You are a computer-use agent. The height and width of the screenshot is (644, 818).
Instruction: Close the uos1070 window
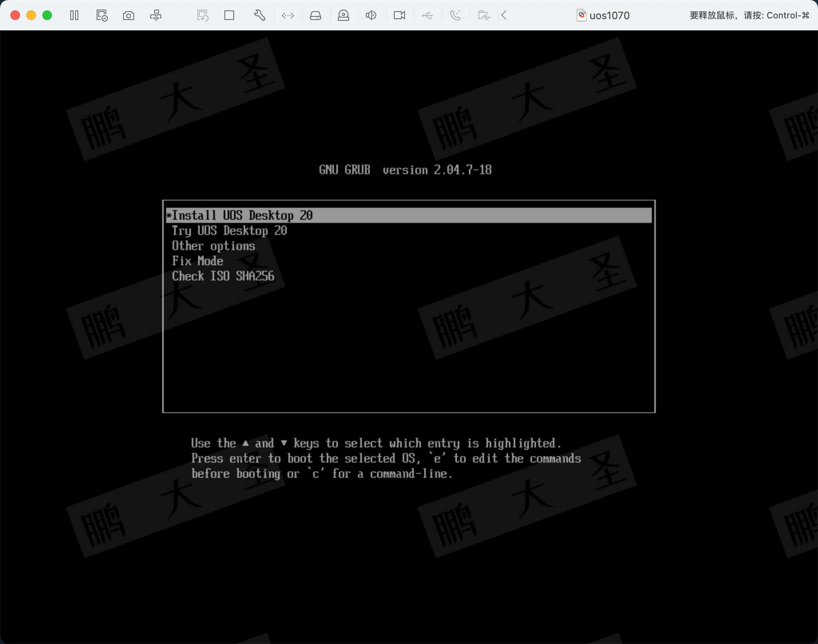[15, 16]
